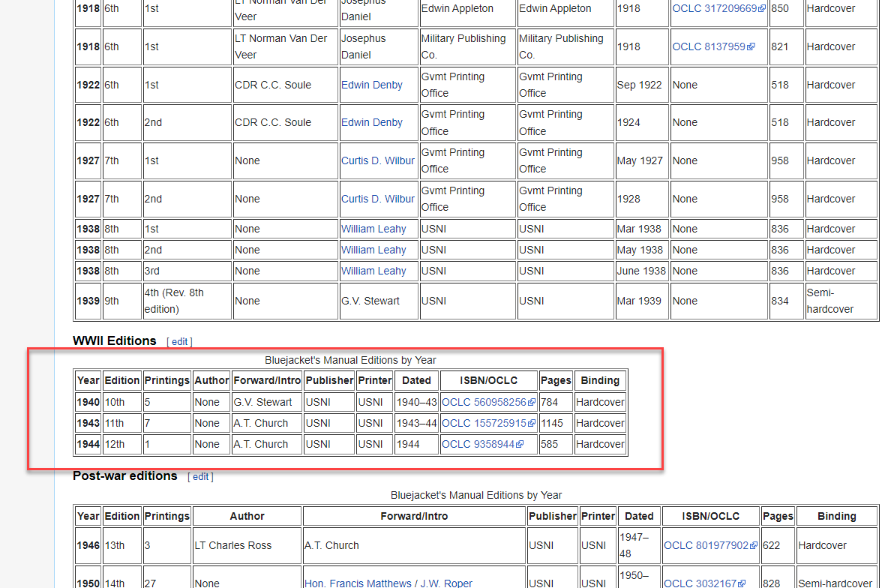Click external link icon beside OCLC 9358944
The image size is (894, 588).
[x=520, y=444]
